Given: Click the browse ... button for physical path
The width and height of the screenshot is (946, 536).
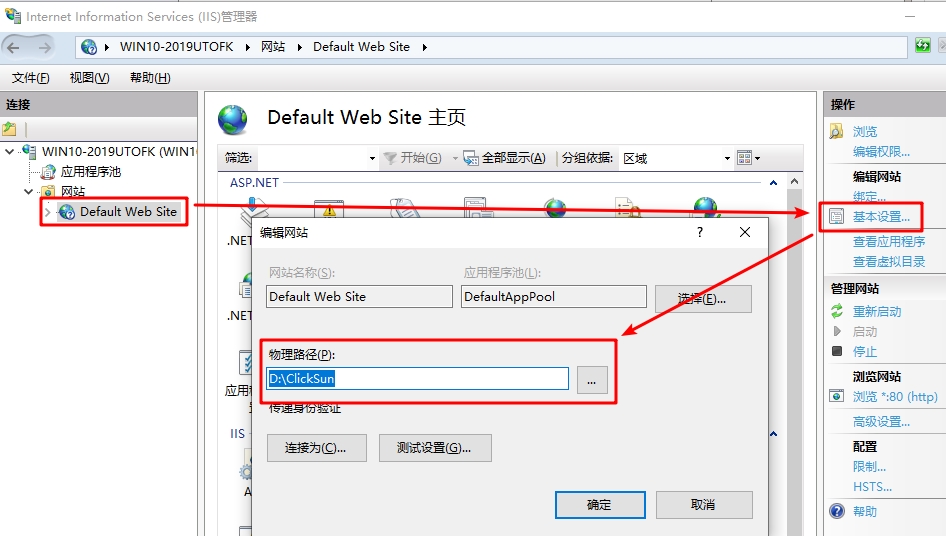Looking at the screenshot, I should [592, 380].
